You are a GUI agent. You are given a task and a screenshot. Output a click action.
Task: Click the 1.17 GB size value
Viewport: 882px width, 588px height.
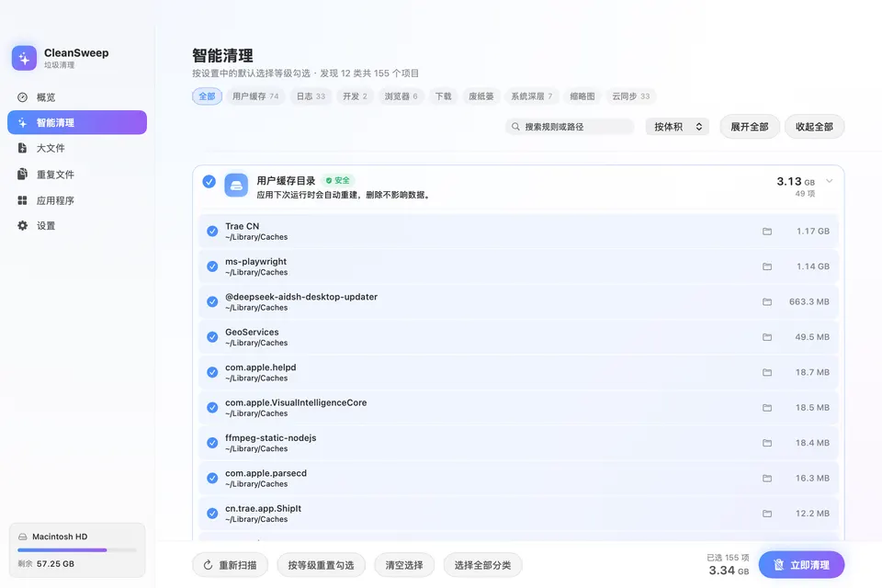(813, 232)
